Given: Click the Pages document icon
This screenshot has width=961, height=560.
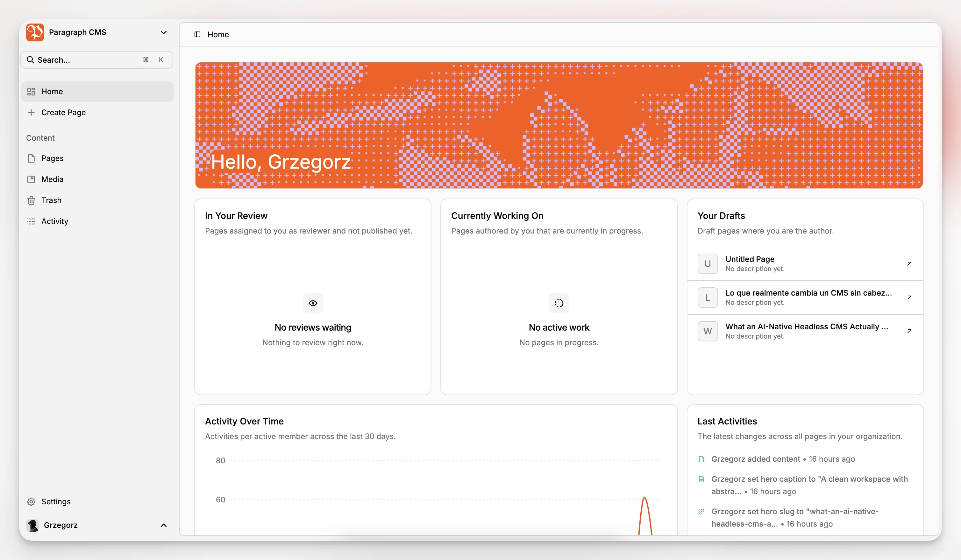Looking at the screenshot, I should point(31,158).
